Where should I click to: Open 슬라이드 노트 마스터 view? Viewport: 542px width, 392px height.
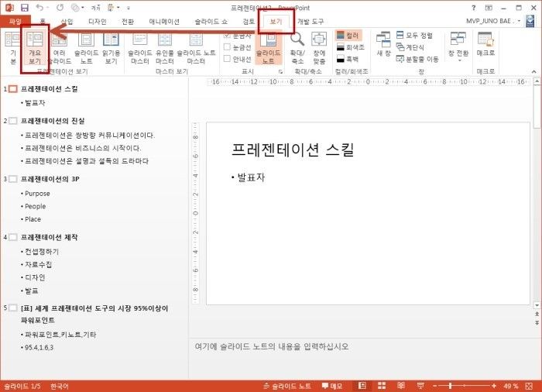[x=196, y=48]
